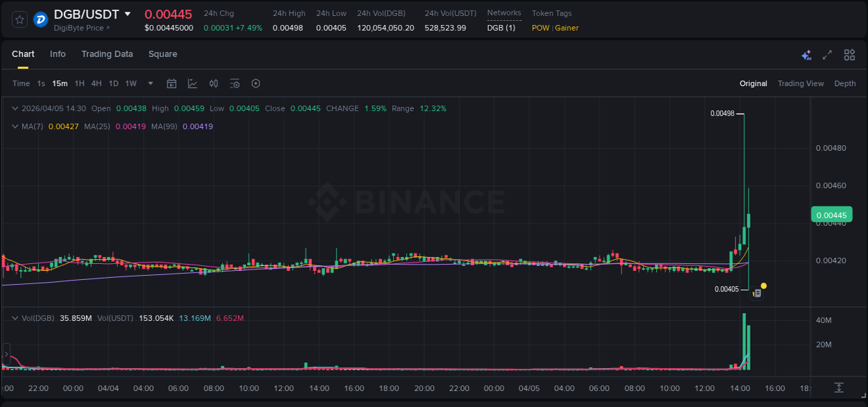Screen dimensions: 868x407
Task: Select the AI analysis sparkle icon
Action: (806, 54)
